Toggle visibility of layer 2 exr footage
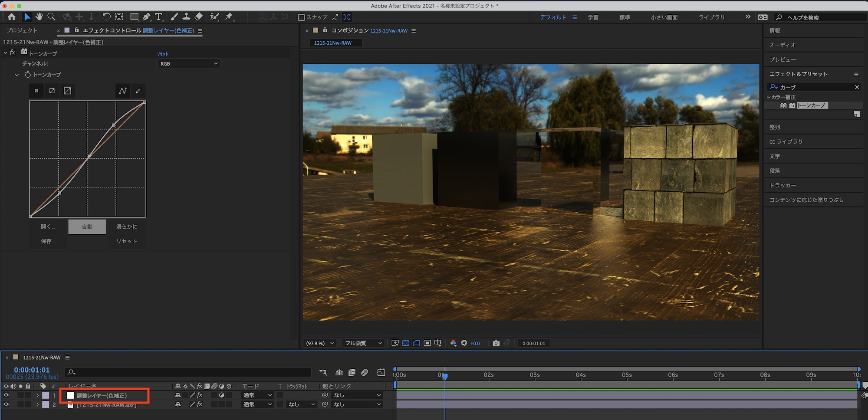868x420 pixels. [6, 404]
